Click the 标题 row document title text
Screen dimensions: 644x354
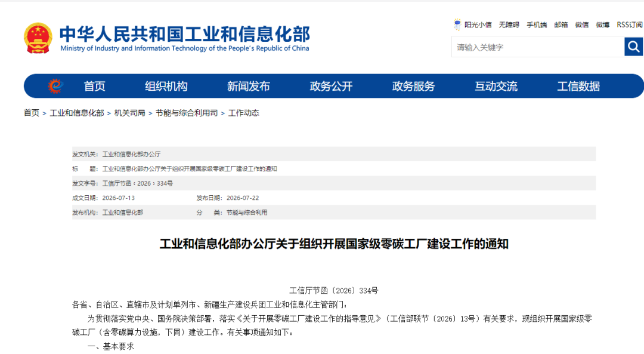pyautogui.click(x=190, y=169)
